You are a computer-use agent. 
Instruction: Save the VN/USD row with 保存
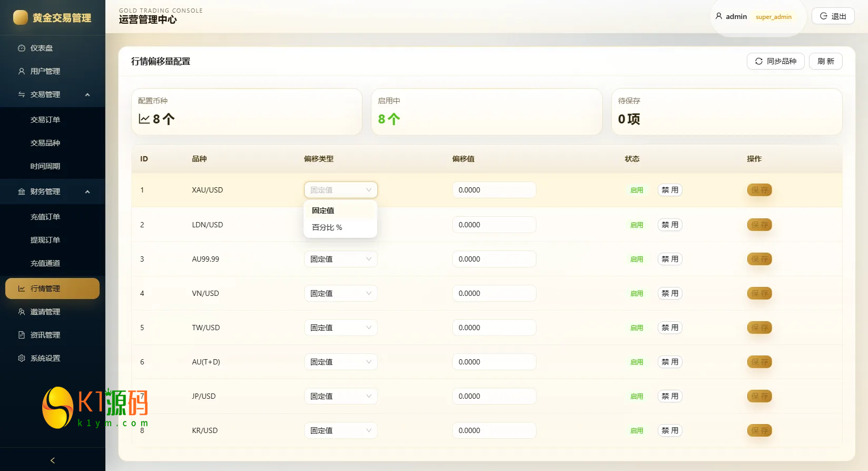pos(759,293)
